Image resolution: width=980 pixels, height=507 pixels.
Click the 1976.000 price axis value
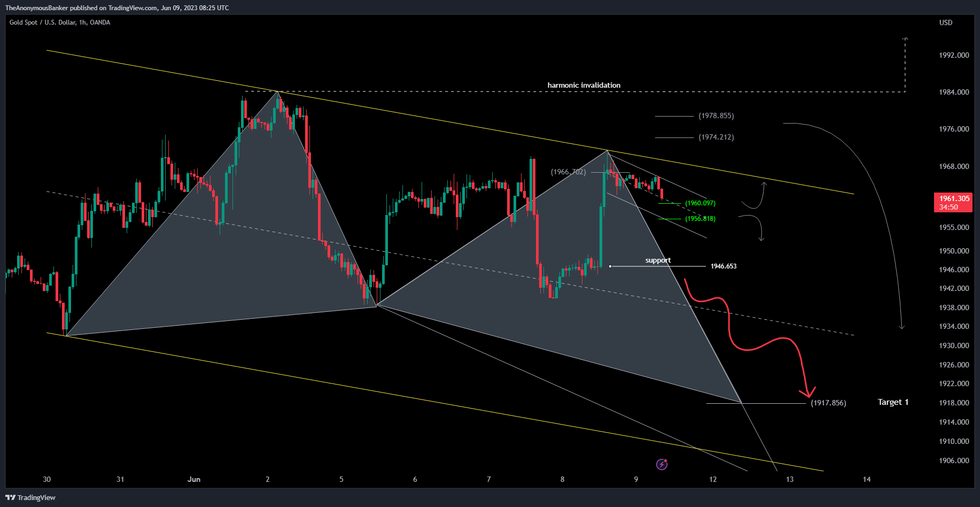point(954,129)
